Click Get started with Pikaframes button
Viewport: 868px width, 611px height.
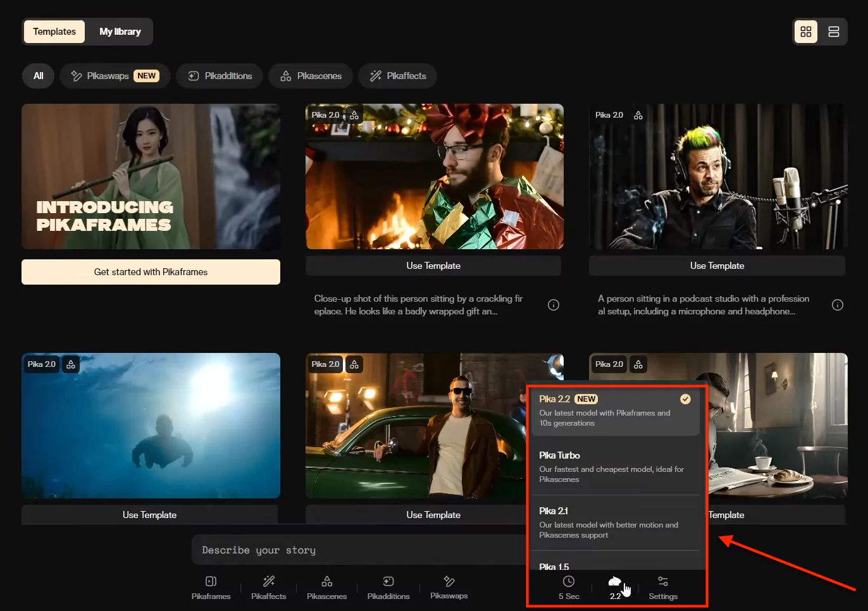click(151, 272)
